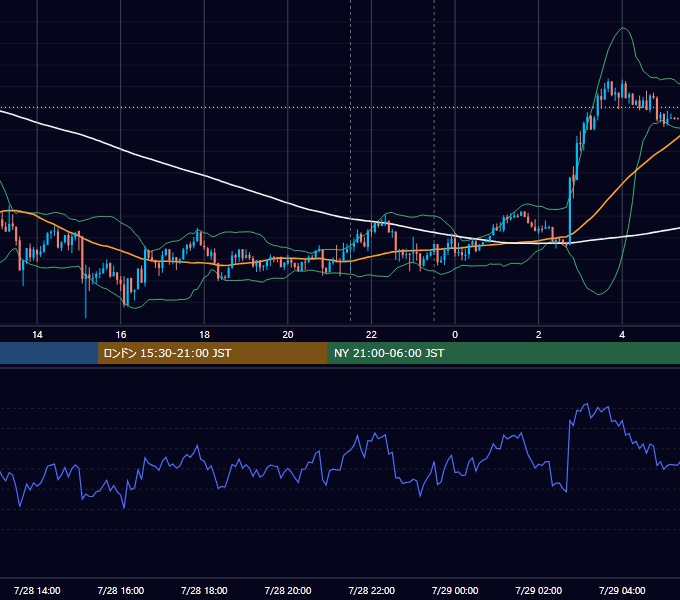Image resolution: width=680 pixels, height=600 pixels.
Task: Select the 4 hour axis label
Action: tap(622, 335)
